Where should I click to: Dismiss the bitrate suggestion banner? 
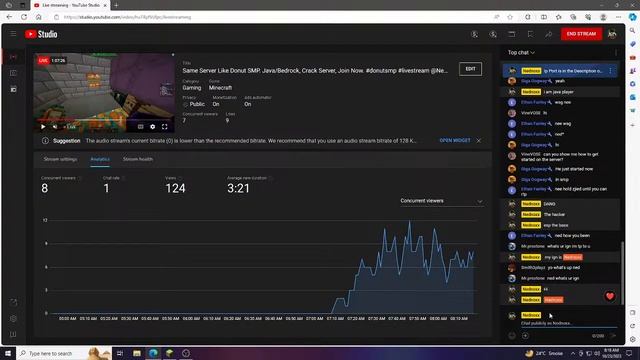tap(478, 140)
